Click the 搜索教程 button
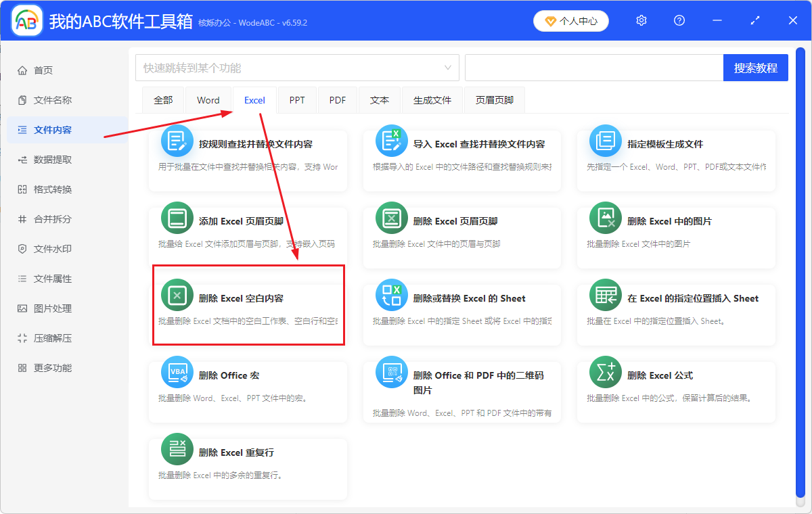Screen dimensions: 812x514 click(755, 68)
